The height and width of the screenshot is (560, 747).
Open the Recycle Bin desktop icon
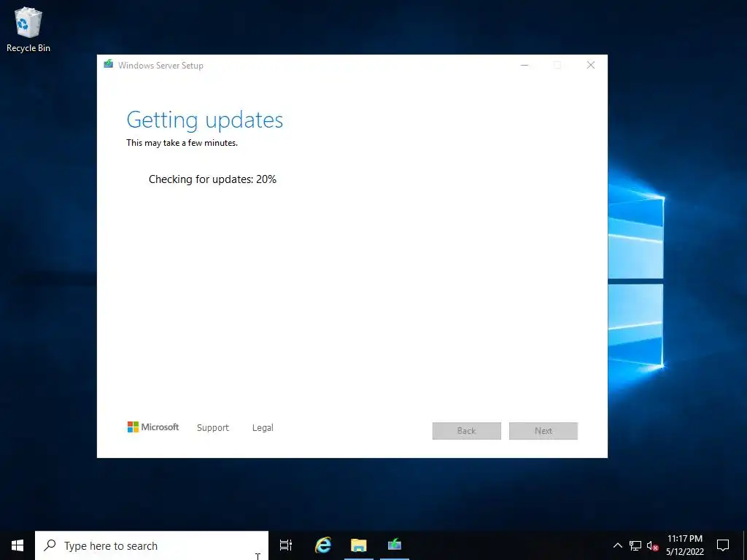coord(28,29)
